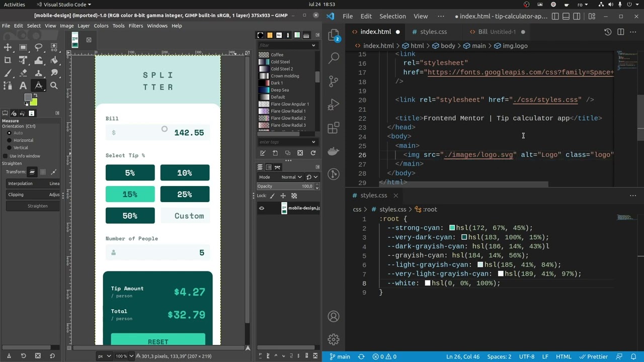
Task: Open the Extensions view
Action: point(334,128)
